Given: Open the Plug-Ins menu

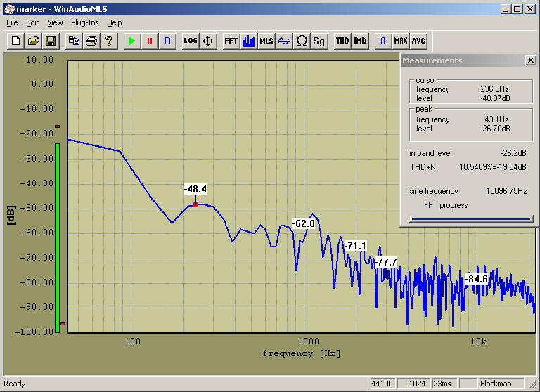Looking at the screenshot, I should coord(84,22).
